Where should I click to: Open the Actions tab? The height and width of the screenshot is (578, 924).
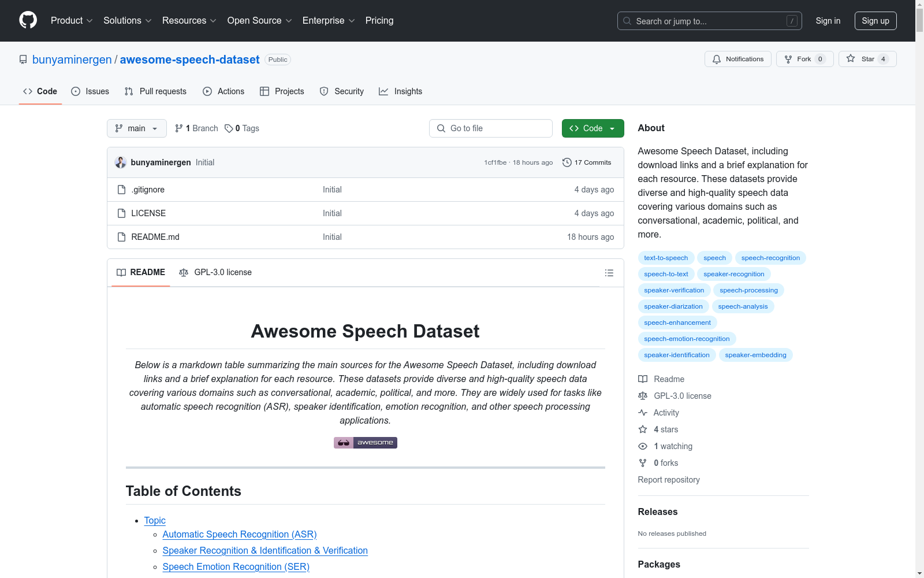pos(223,91)
